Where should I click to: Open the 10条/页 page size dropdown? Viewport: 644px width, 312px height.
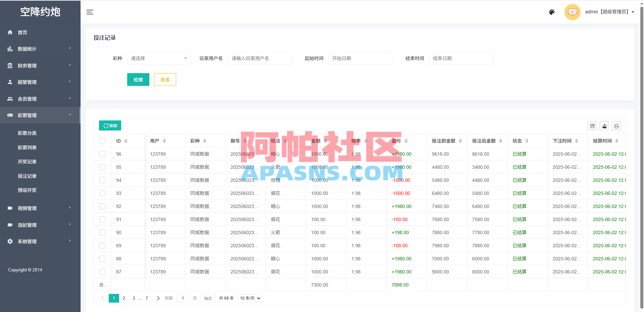click(x=249, y=298)
